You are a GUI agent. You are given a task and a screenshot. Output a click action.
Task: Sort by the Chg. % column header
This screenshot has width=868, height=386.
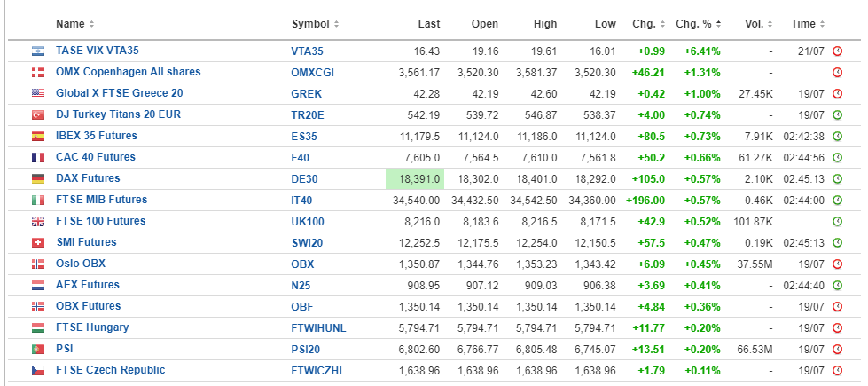pos(698,24)
